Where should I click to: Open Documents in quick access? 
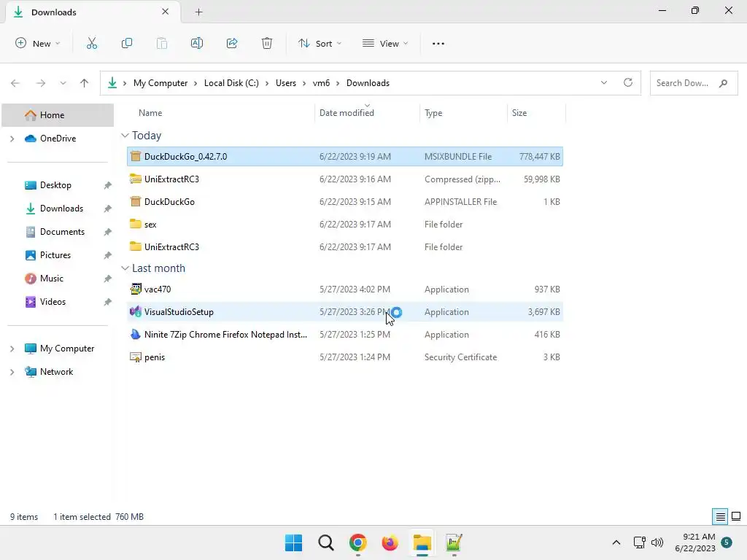(62, 232)
